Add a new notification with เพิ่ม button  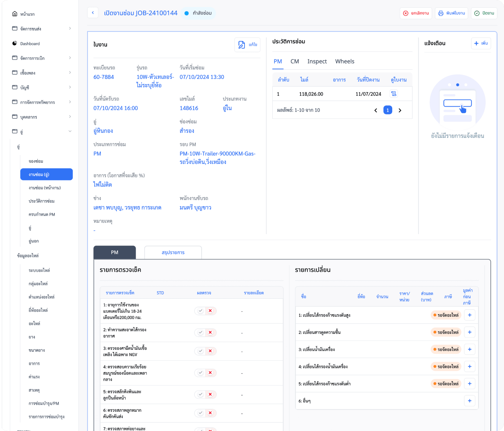tap(481, 43)
